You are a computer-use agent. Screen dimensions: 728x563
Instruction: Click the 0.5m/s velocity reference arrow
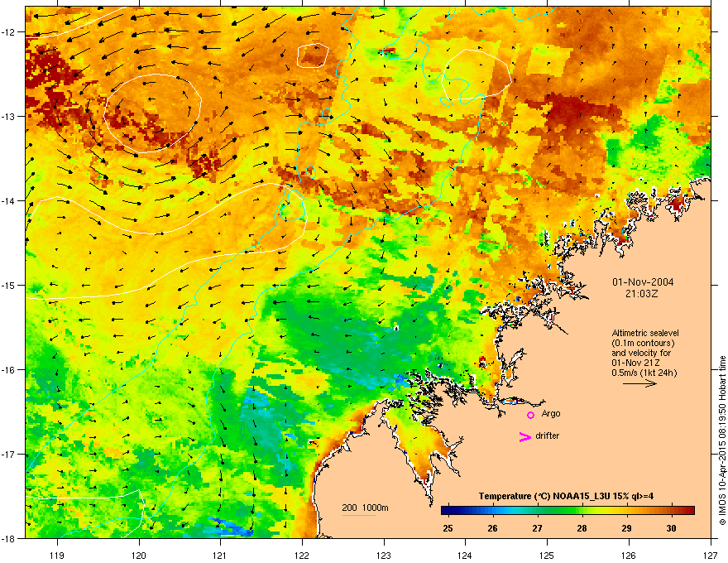tap(639, 383)
